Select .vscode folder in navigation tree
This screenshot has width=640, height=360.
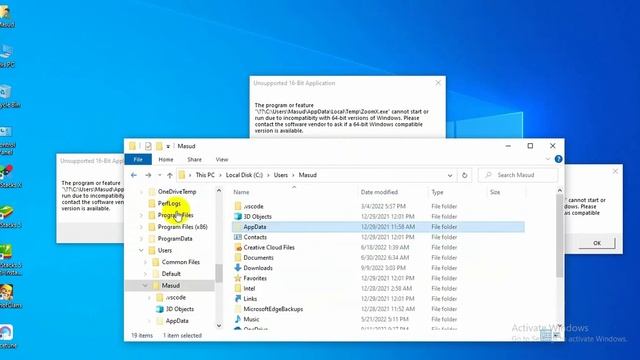176,298
